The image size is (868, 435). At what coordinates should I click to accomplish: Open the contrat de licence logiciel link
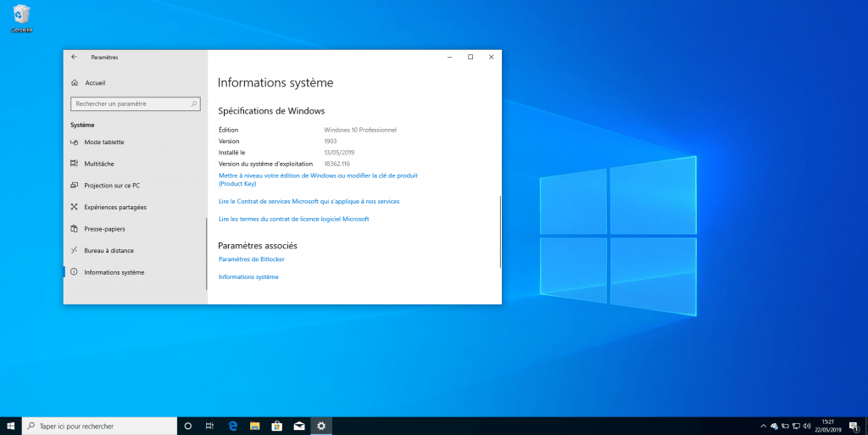click(x=293, y=219)
